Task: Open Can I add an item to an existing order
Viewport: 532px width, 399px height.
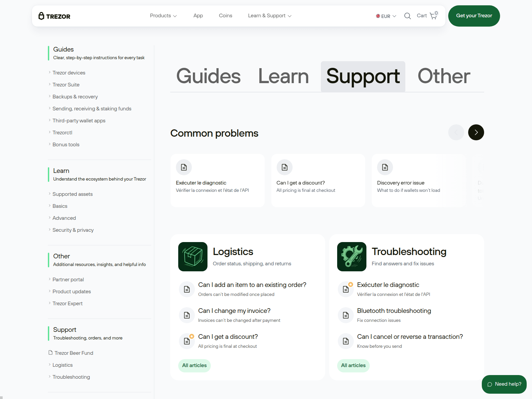Action: 252,285
